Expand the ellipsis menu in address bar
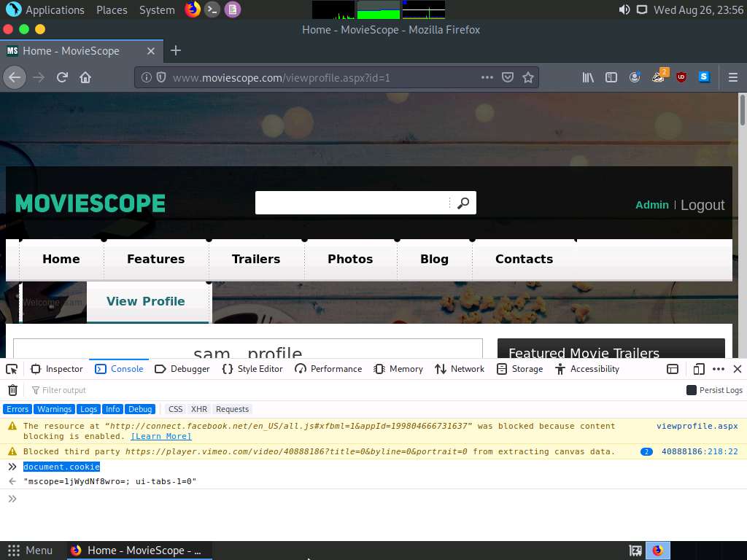Image resolution: width=747 pixels, height=560 pixels. tap(487, 77)
